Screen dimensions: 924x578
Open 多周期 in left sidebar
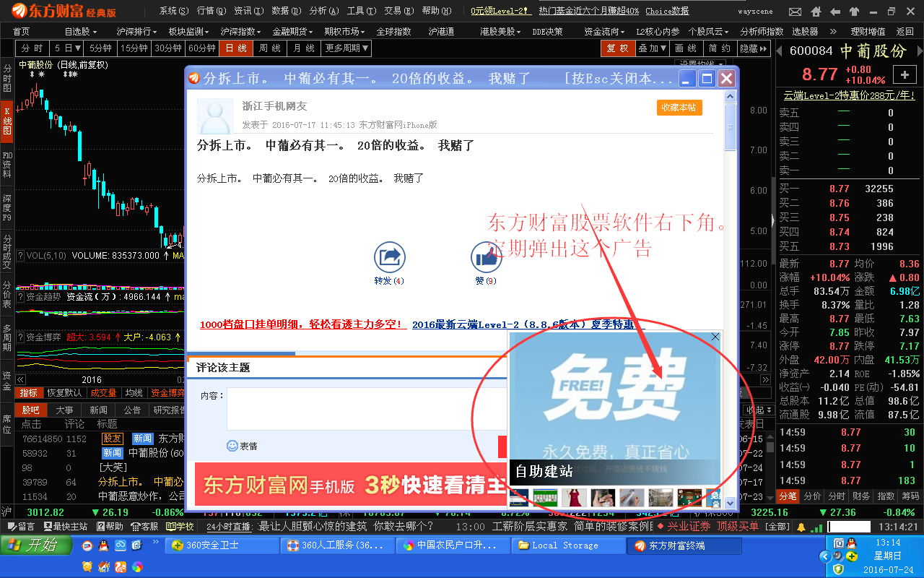(x=7, y=338)
